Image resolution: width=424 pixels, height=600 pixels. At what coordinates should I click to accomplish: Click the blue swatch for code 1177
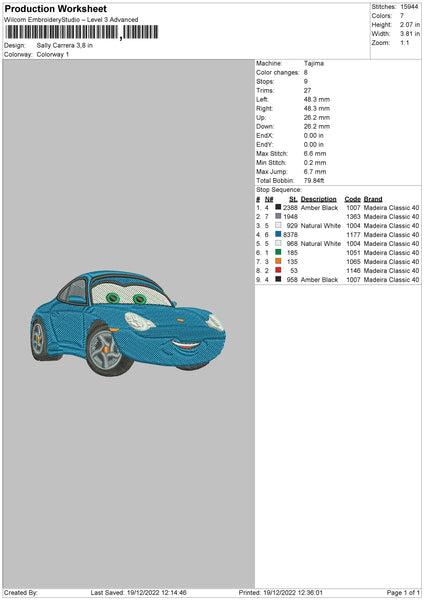click(x=278, y=234)
